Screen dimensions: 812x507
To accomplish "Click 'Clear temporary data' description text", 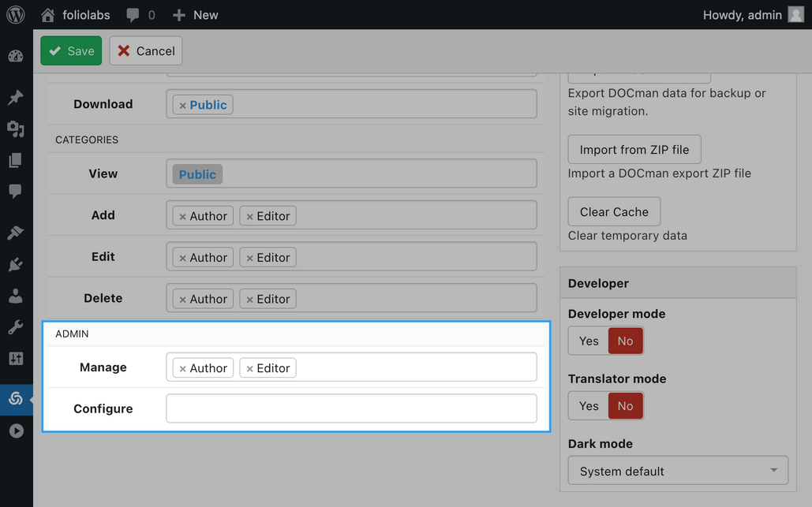I will [627, 236].
